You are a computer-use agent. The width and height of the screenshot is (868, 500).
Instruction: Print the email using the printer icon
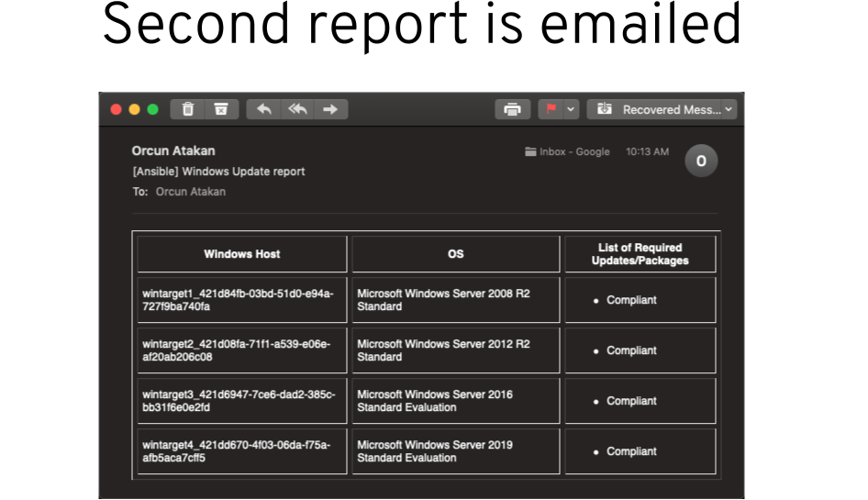tap(512, 109)
